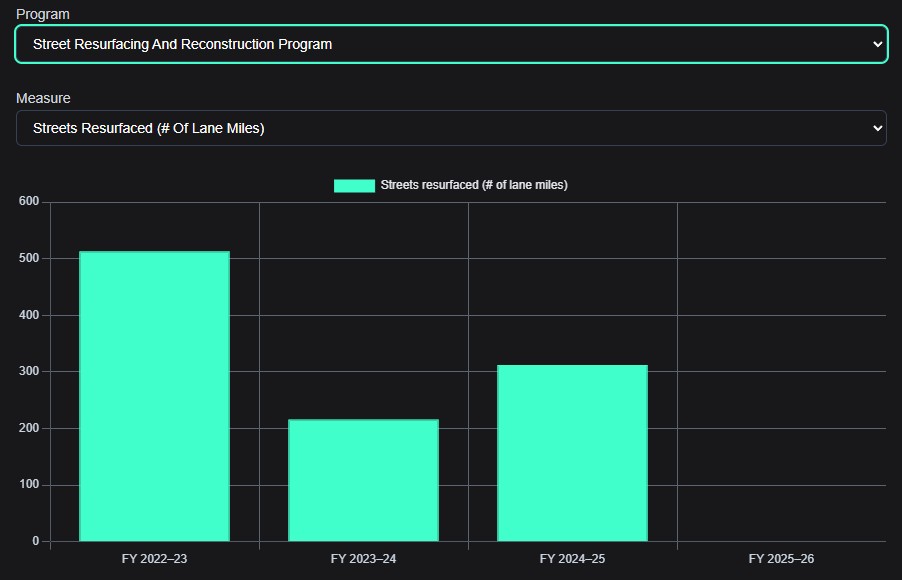Click the 'FY 2022–23' x-axis label
This screenshot has height=580, width=902.
(154, 558)
